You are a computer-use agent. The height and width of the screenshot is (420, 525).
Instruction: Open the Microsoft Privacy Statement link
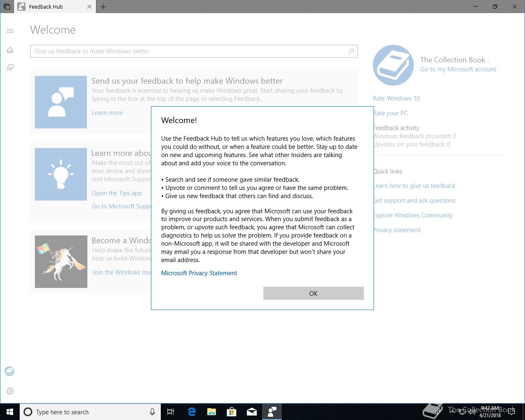point(199,273)
